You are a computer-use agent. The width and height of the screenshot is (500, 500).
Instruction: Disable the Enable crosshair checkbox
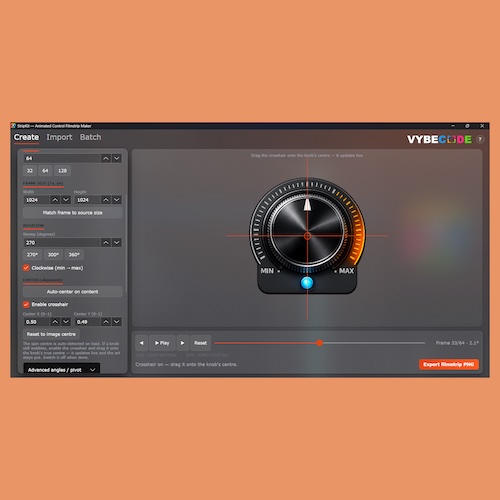point(26,304)
